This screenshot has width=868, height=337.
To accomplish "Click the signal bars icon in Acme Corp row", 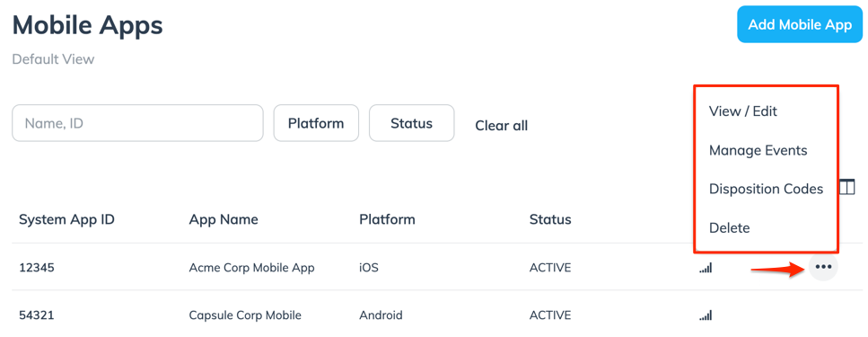I will pyautogui.click(x=706, y=269).
